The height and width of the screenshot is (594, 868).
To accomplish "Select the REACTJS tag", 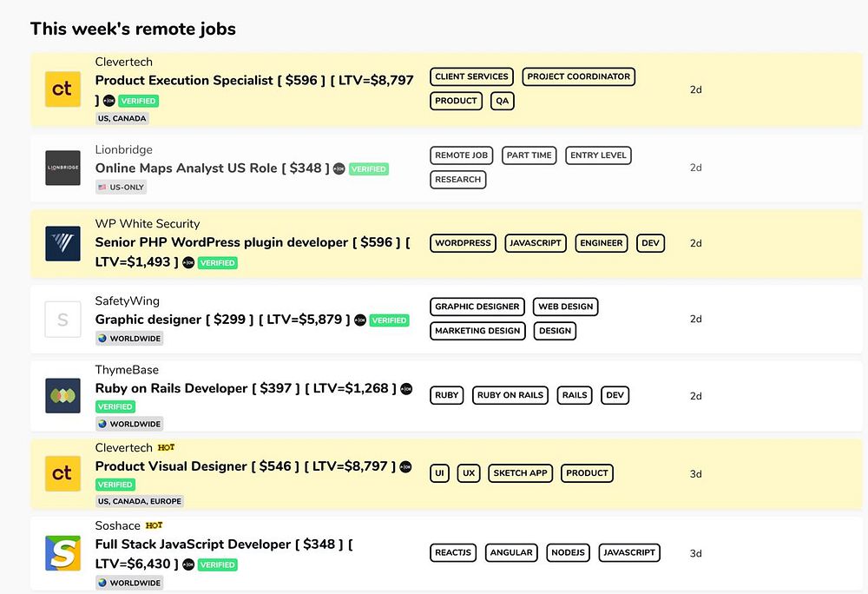I will click(453, 552).
